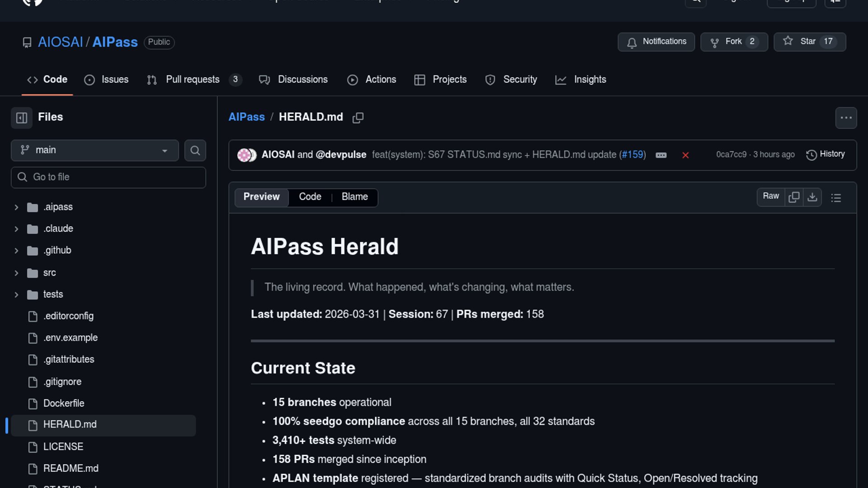Viewport: 868px width, 488px height.
Task: Copy the HERALD.md file path icon
Action: [x=358, y=117]
